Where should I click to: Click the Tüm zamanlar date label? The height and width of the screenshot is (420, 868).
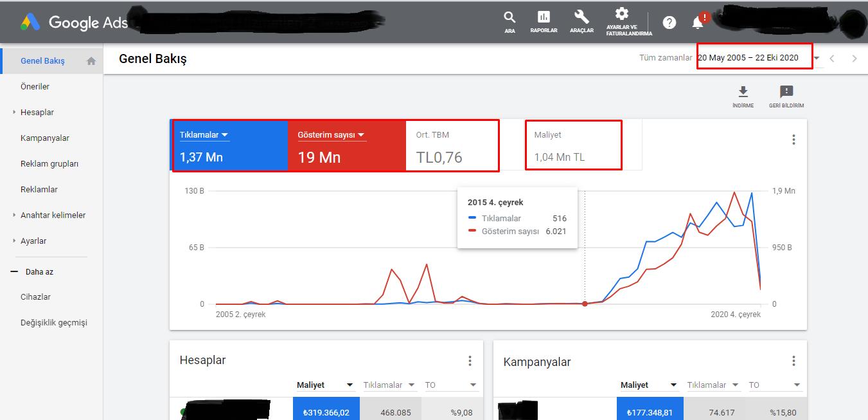[666, 58]
